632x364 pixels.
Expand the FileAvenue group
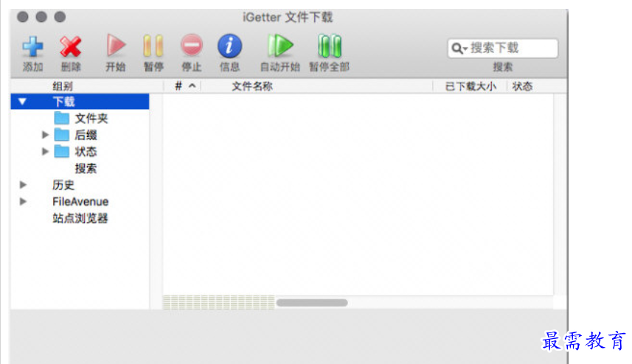pyautogui.click(x=23, y=201)
